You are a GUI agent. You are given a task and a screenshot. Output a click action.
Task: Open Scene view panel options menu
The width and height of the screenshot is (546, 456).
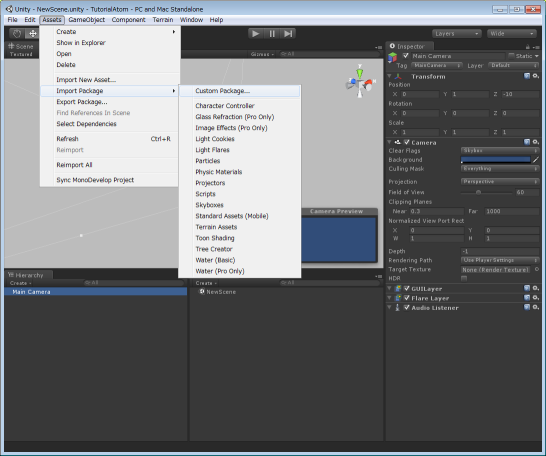coord(379,47)
